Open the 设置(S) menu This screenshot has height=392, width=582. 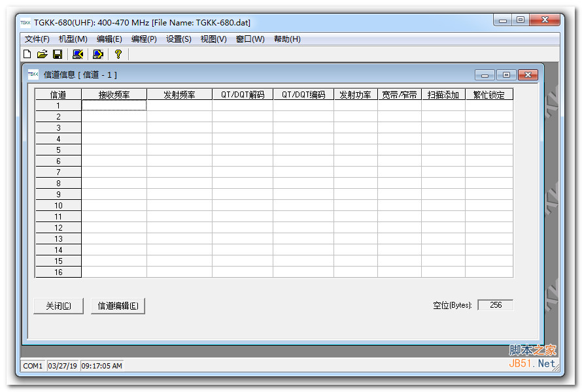179,39
